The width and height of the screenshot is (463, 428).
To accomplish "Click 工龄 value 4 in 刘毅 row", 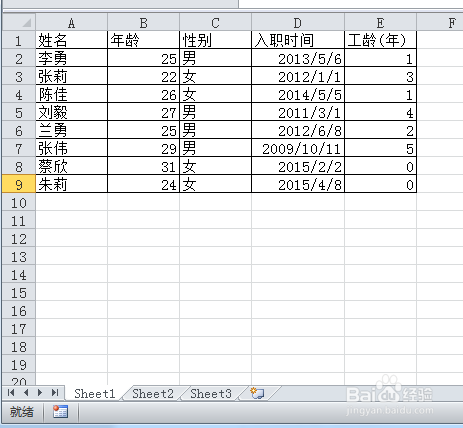I will (381, 112).
